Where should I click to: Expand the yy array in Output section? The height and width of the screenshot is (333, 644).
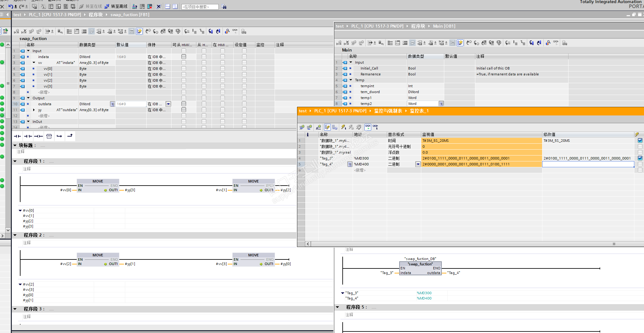point(34,110)
